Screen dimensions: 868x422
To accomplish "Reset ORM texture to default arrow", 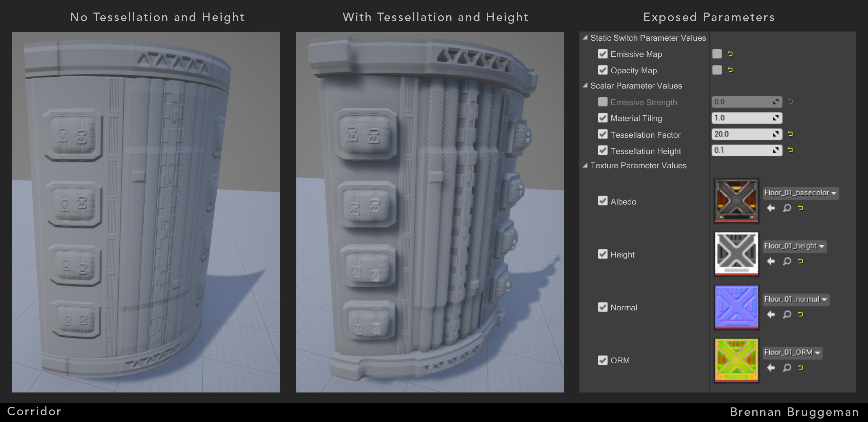I will (x=801, y=368).
